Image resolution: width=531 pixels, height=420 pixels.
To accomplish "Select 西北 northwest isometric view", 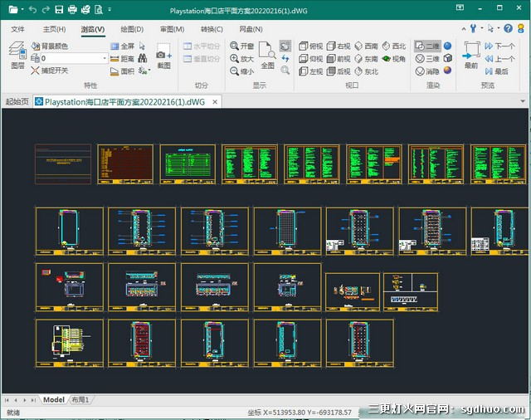I will (394, 46).
